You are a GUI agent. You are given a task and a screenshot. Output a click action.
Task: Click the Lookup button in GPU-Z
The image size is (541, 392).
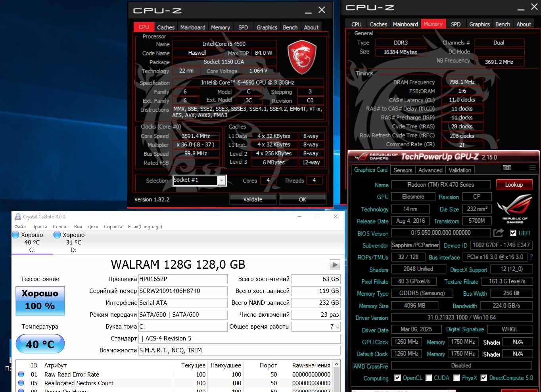(x=514, y=185)
